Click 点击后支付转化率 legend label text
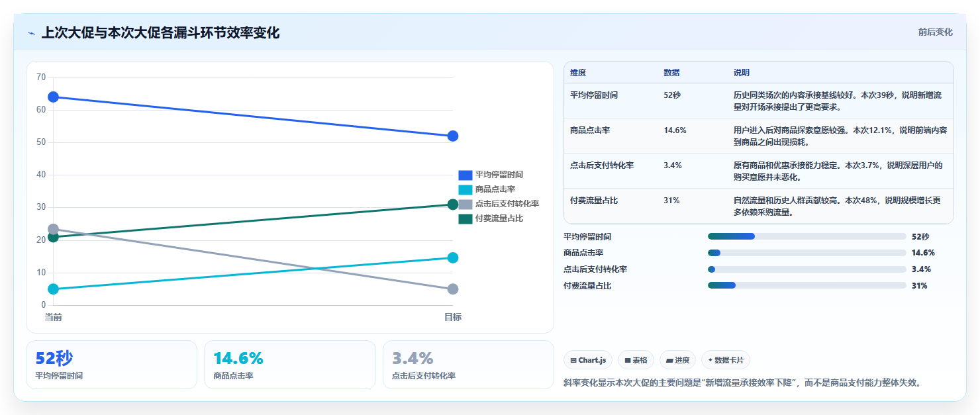 pos(507,204)
